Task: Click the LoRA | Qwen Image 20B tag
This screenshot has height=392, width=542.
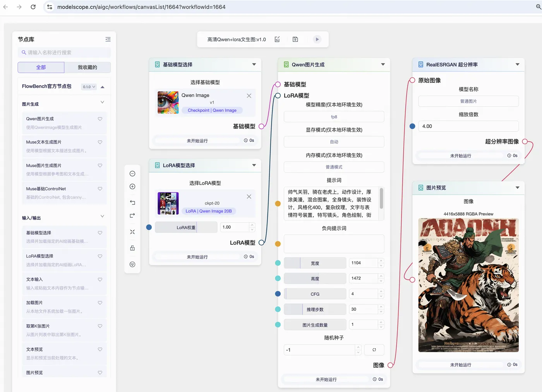Action: pyautogui.click(x=209, y=211)
